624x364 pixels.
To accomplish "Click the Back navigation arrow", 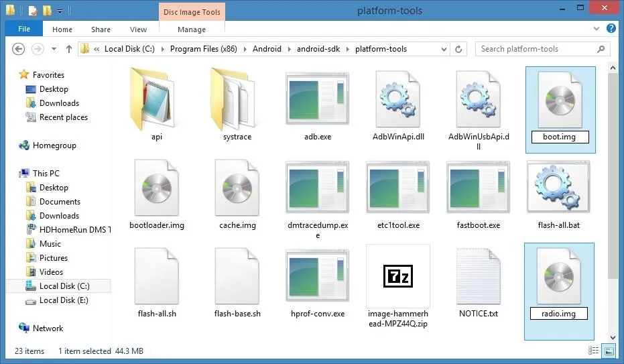I will 18,49.
